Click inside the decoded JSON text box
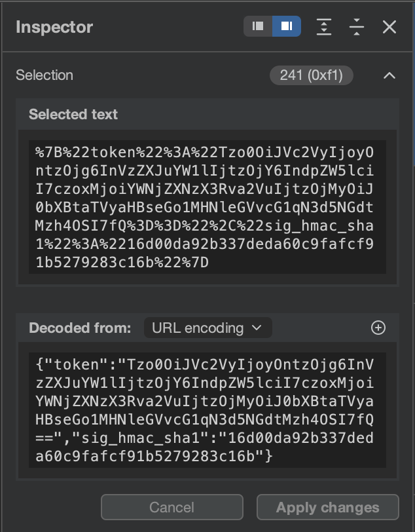Screen dimensions: 415x532 207,409
